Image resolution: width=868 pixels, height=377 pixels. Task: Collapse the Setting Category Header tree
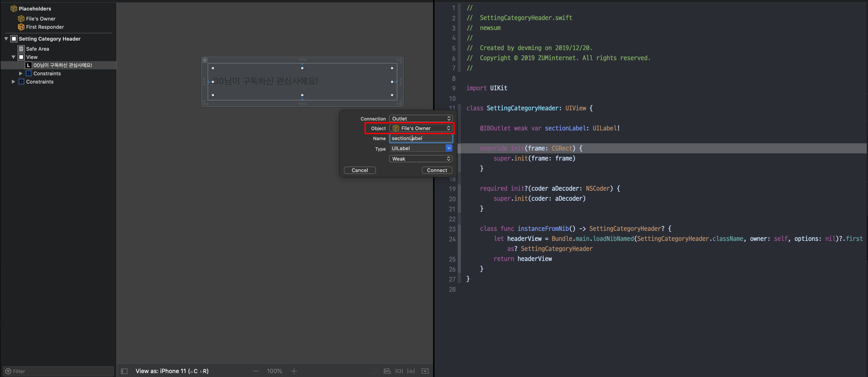6,39
